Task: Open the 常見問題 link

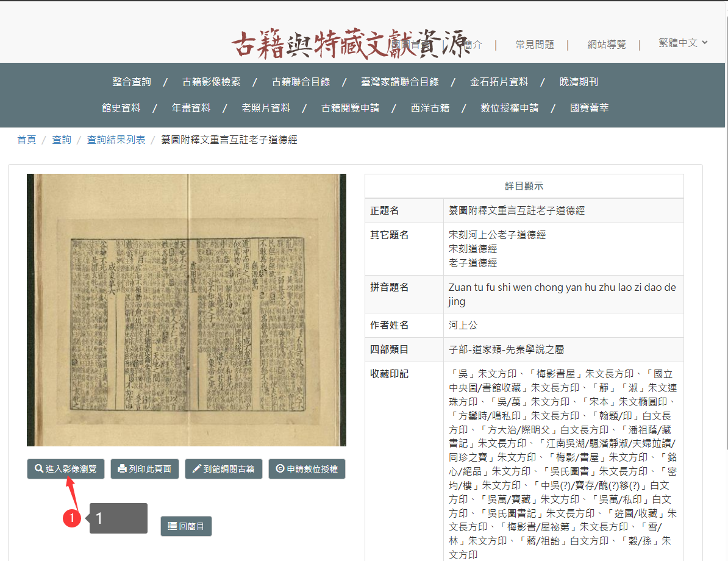Action: [x=534, y=45]
